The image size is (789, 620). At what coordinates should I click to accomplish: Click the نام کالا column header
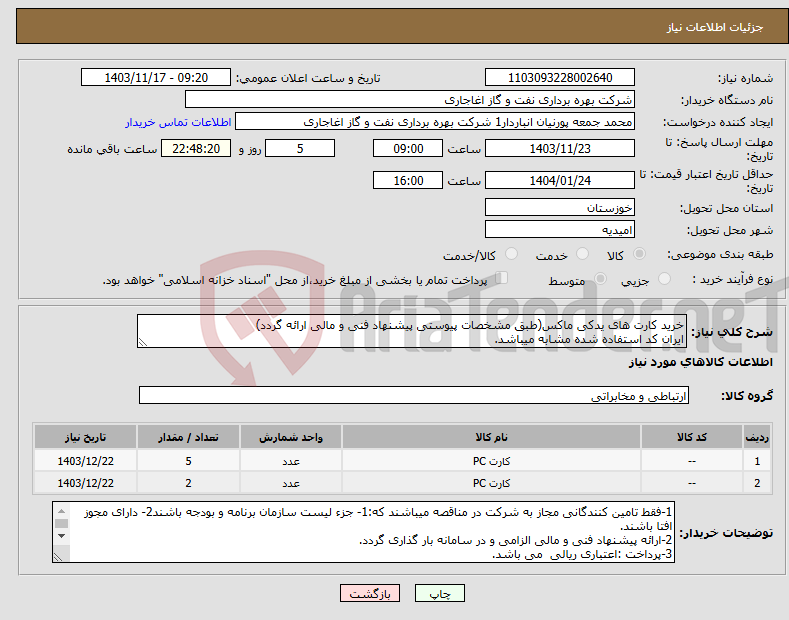click(x=491, y=437)
